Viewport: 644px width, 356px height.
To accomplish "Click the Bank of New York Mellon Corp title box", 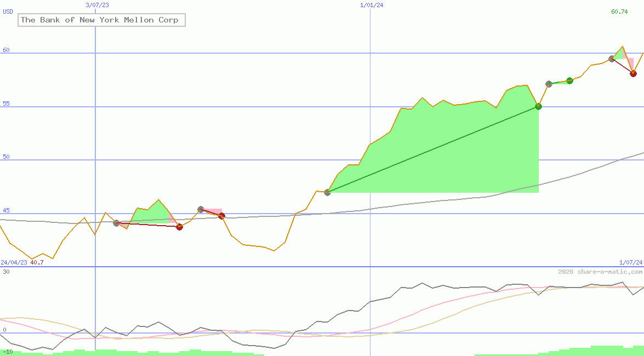I will pyautogui.click(x=101, y=20).
